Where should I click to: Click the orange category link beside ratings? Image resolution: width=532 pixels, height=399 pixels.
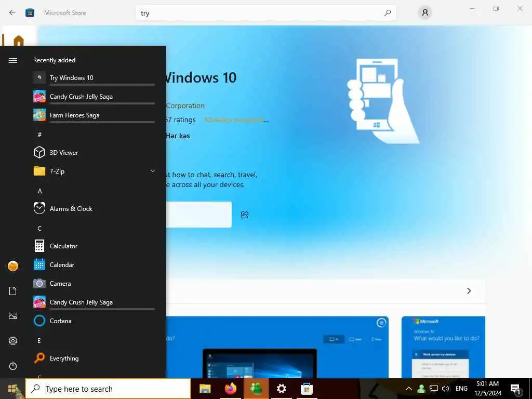pos(236,120)
